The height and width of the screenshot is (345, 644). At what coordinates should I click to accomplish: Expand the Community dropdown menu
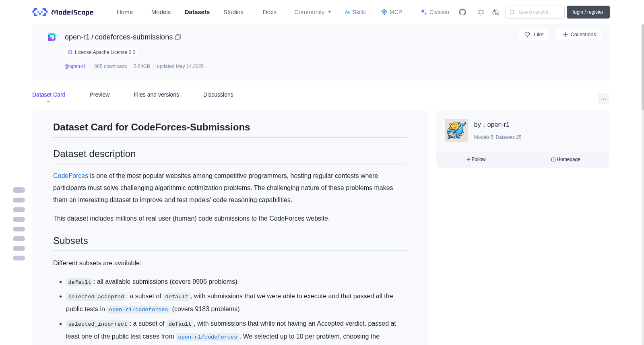point(313,12)
